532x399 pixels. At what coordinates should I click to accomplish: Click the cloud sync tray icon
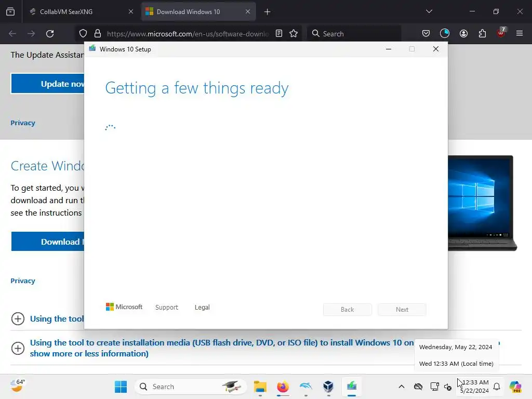click(418, 387)
